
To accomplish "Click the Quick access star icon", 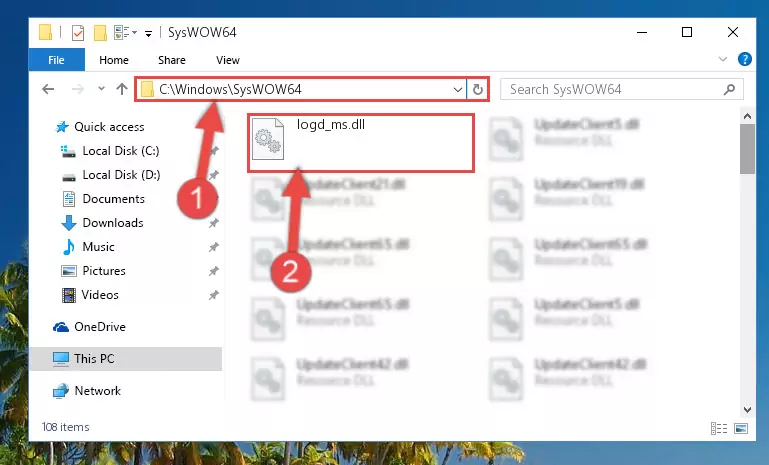I will [x=61, y=127].
